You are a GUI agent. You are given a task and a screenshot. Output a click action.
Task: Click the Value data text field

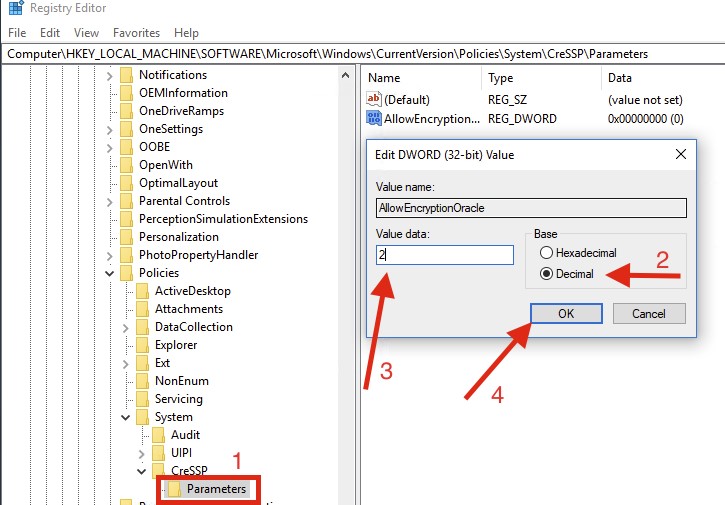(444, 255)
